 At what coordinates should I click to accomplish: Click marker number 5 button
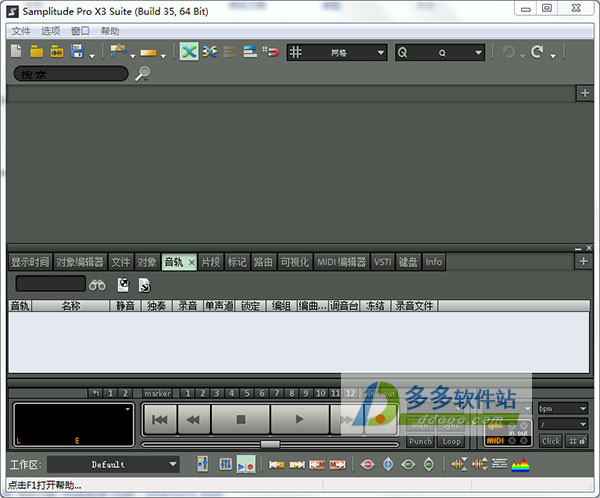[x=247, y=394]
